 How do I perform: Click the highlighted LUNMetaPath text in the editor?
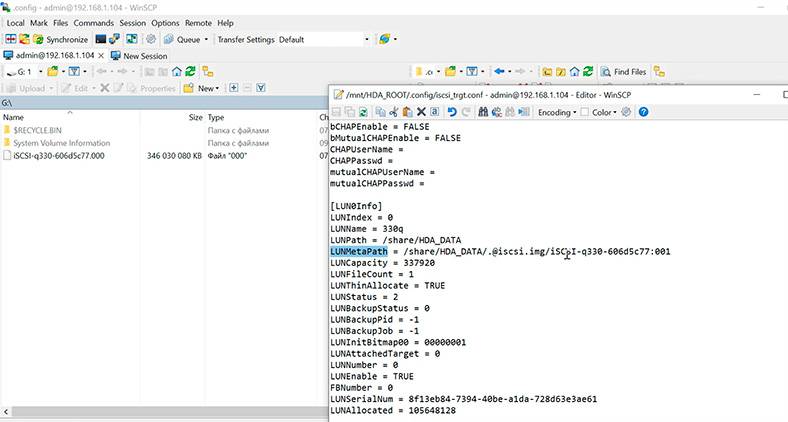359,251
